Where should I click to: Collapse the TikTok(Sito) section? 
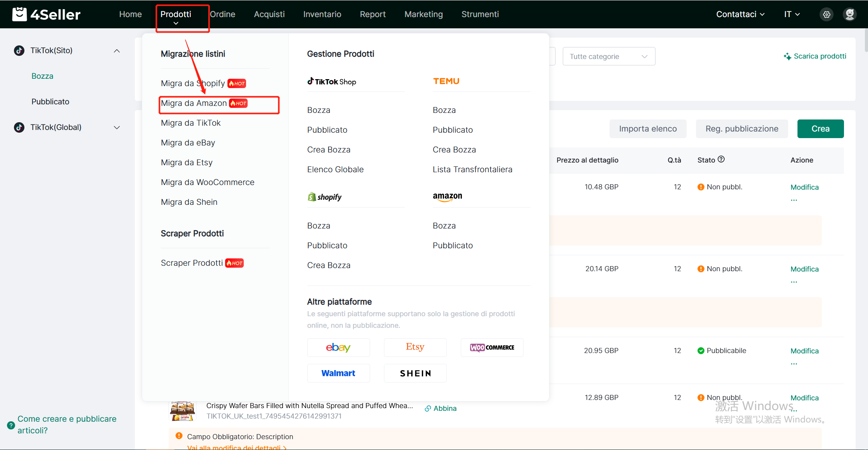[x=117, y=51]
